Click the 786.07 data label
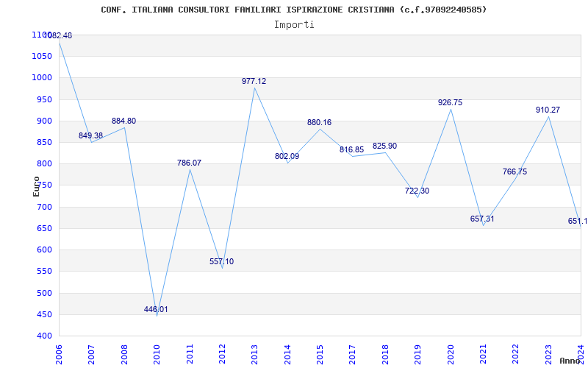588x368 pixels. 190,163
